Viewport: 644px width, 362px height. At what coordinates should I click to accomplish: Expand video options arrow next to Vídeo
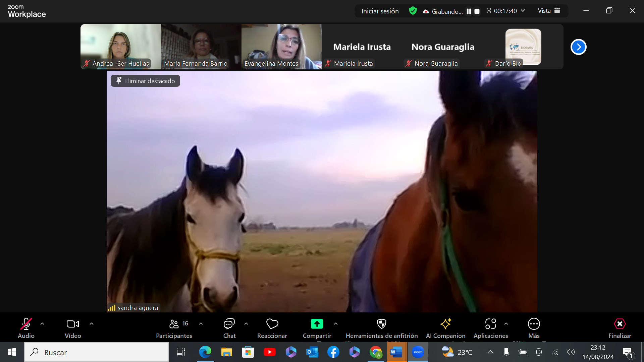coord(92,324)
